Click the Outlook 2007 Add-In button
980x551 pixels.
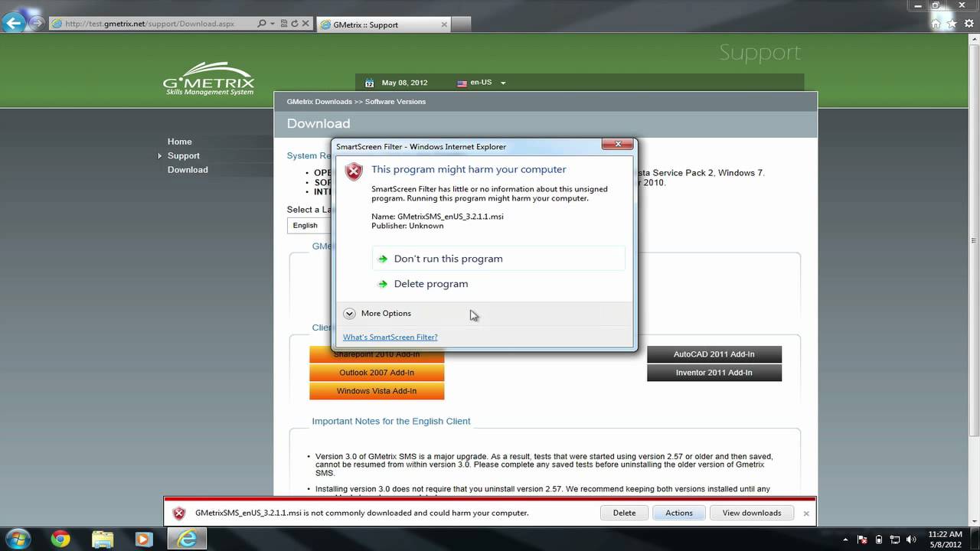pyautogui.click(x=377, y=373)
